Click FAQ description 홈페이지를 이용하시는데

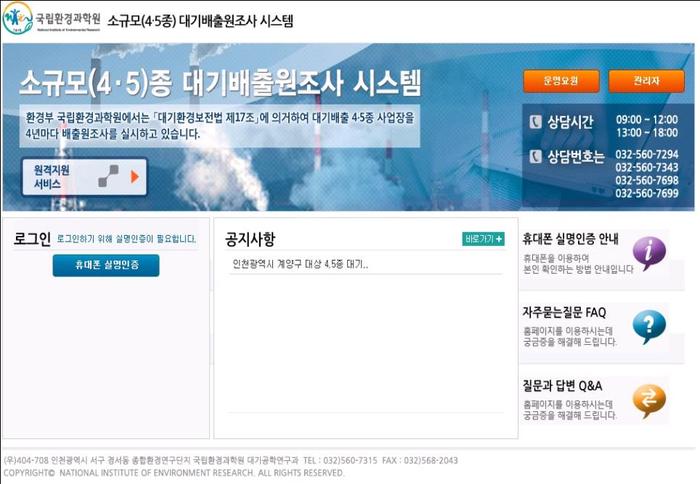[x=570, y=337]
